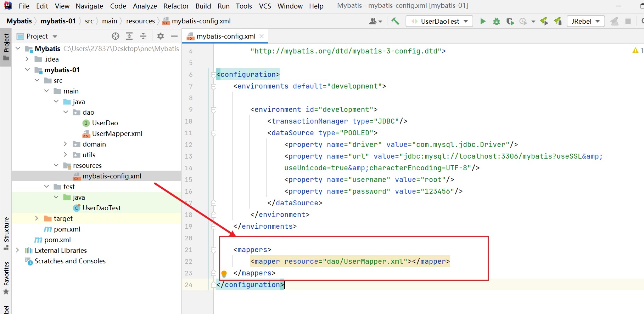Open the Code With Me user icon
The height and width of the screenshot is (314, 644).
pos(375,21)
